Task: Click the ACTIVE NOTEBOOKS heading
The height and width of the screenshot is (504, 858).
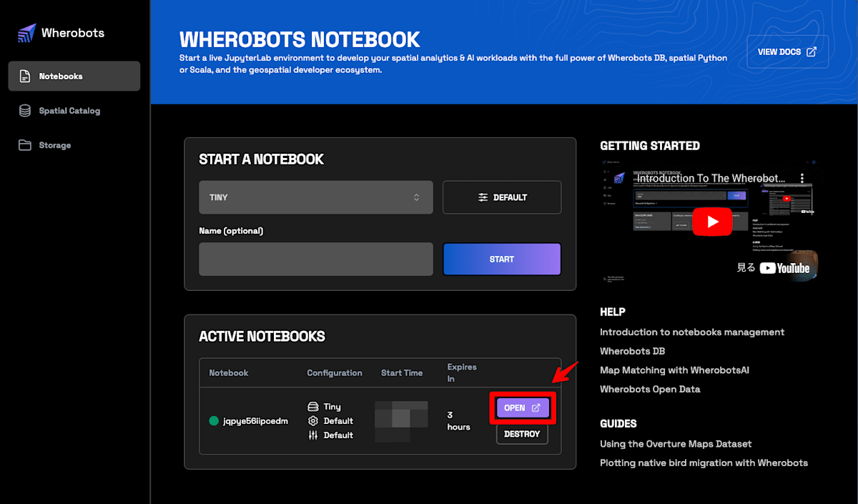Action: (262, 336)
